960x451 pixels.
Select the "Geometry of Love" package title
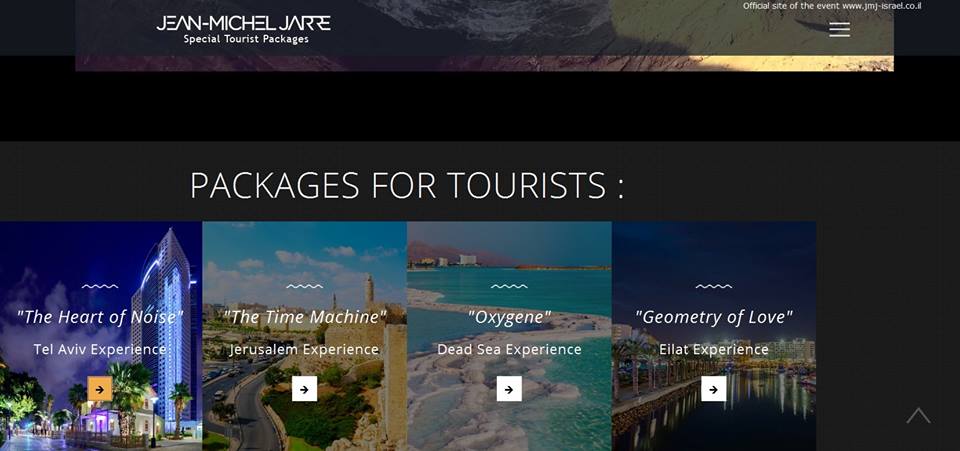coord(713,317)
